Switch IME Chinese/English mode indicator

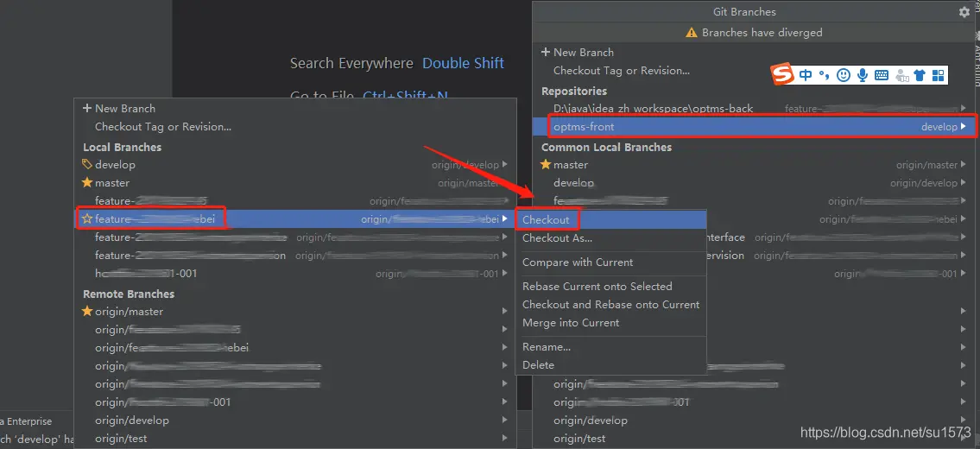[x=806, y=75]
